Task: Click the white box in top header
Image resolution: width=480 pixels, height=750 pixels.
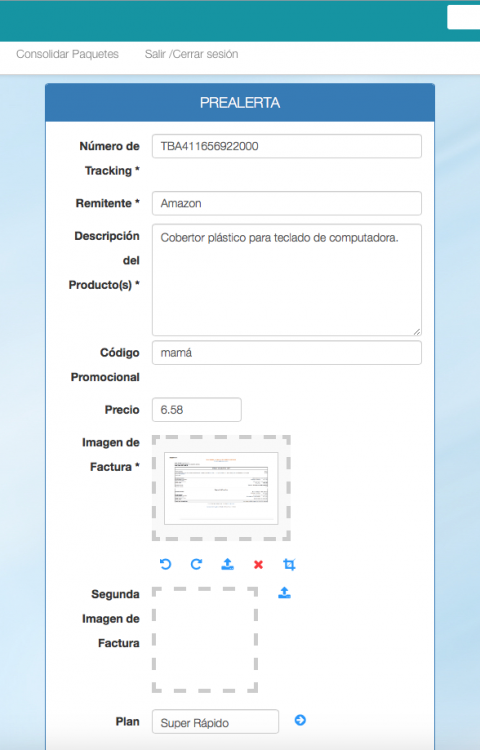Action: [x=464, y=18]
